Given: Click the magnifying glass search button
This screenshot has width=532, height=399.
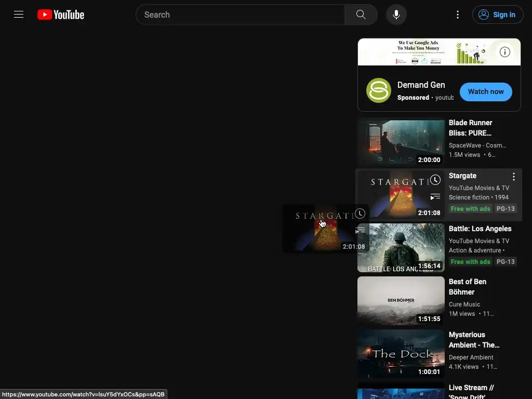Looking at the screenshot, I should coord(361,15).
